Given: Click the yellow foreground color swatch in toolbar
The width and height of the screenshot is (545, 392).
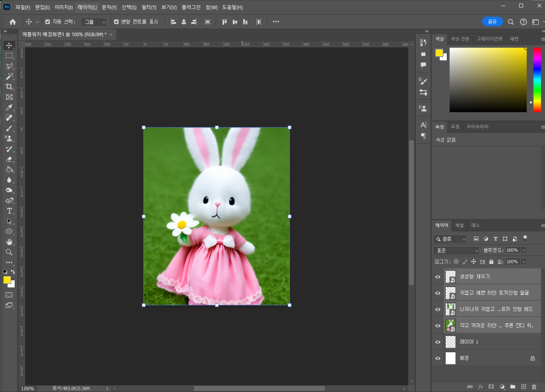Looking at the screenshot, I should [x=7, y=280].
